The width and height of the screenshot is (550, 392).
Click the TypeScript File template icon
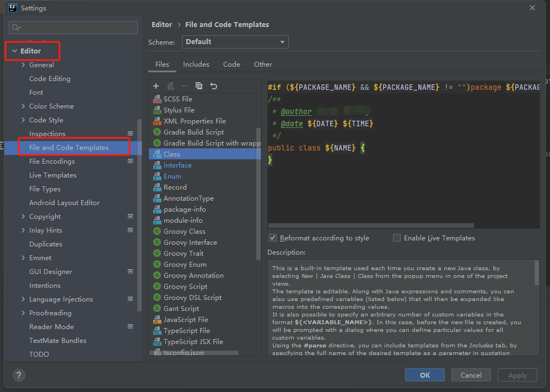pos(157,331)
